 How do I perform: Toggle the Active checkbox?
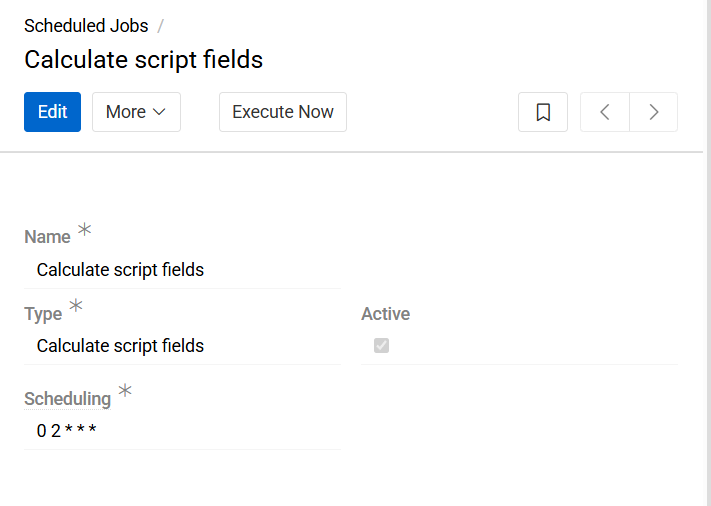[381, 346]
